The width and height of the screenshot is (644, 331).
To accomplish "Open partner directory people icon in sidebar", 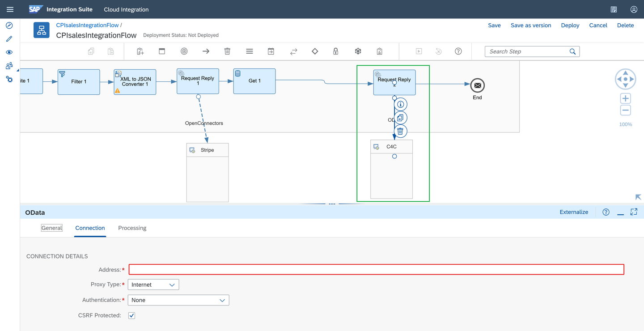I will (9, 66).
